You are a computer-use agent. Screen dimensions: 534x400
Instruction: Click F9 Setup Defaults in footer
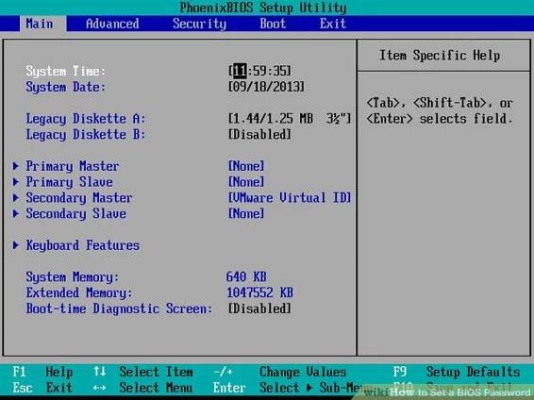(x=457, y=372)
